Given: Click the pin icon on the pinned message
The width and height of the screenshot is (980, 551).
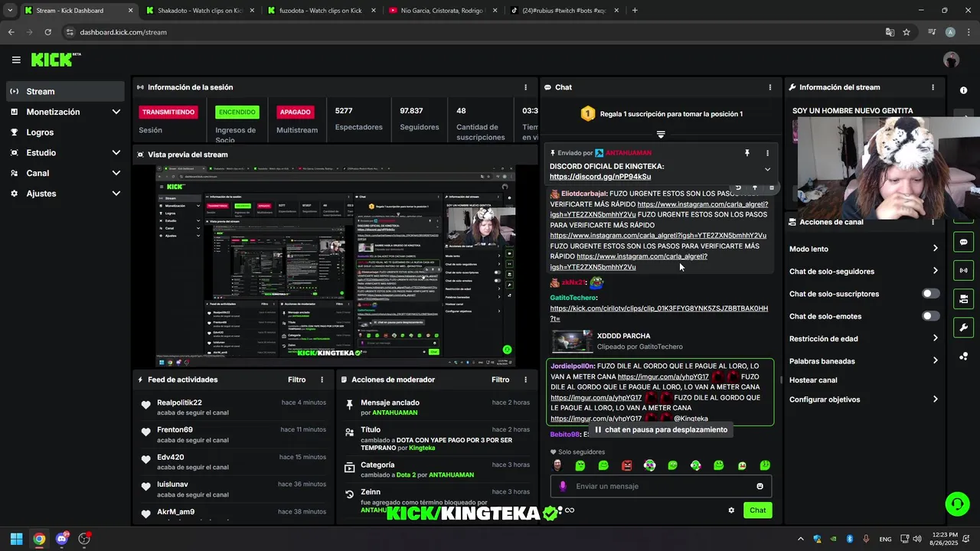Looking at the screenshot, I should coord(747,153).
